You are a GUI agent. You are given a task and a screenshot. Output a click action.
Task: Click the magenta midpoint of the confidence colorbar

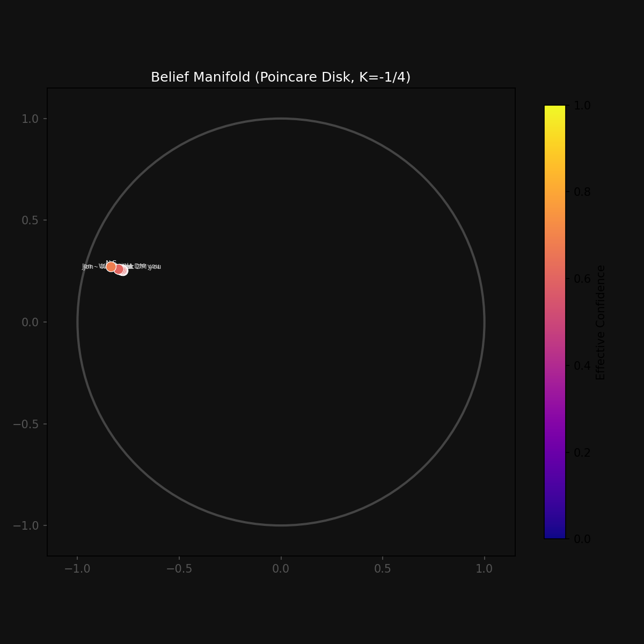(554, 322)
